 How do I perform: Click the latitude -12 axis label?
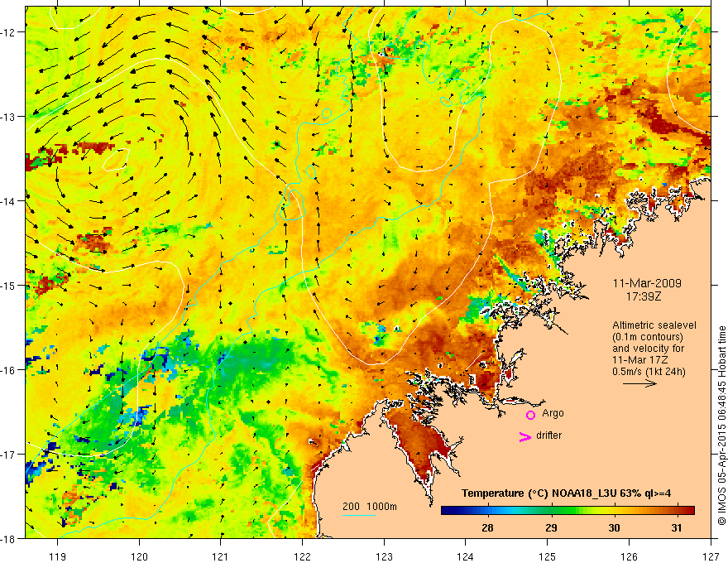(8, 32)
